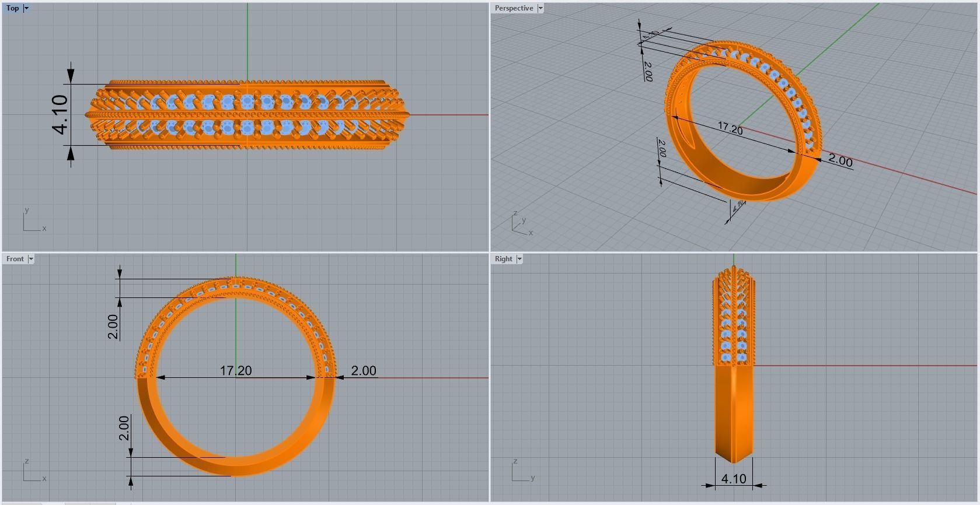Click the Front viewport title label
980x505 pixels.
[x=15, y=259]
